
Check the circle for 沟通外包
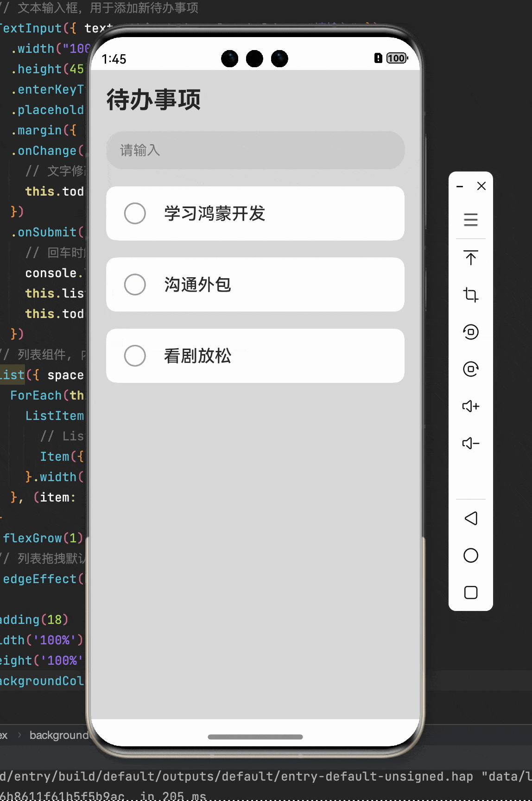(135, 285)
